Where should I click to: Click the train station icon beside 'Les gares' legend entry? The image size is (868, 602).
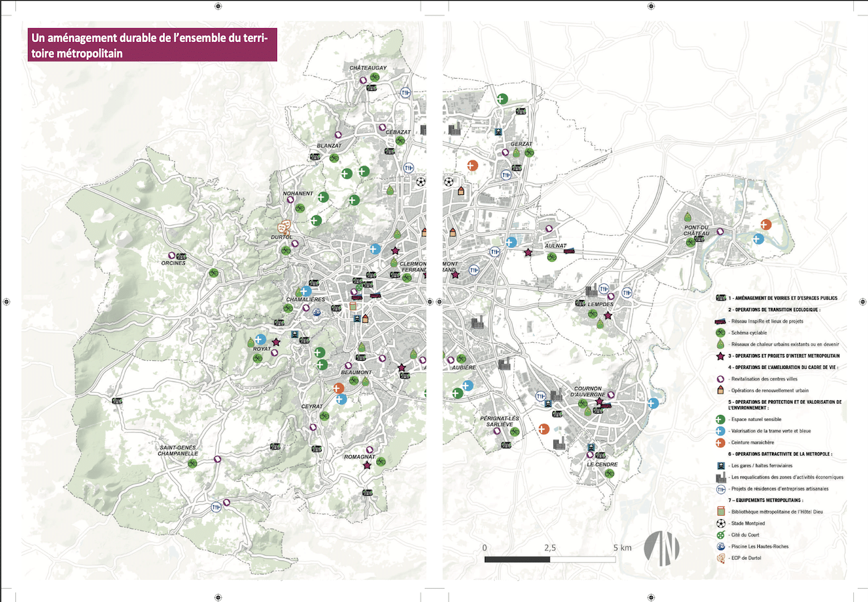tap(720, 465)
